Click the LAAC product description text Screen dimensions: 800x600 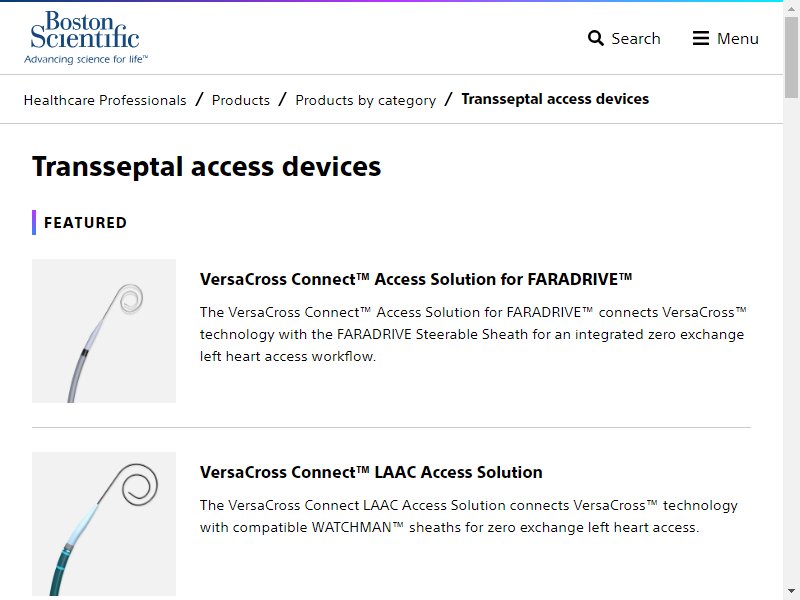[468, 516]
